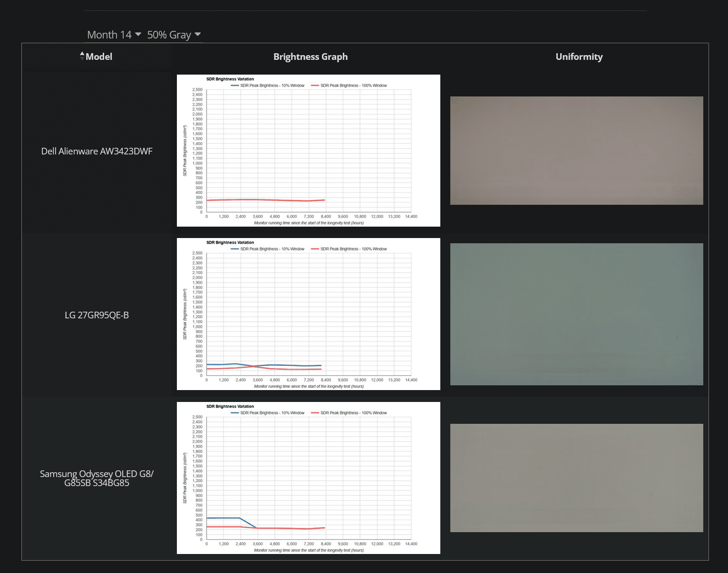
Task: Click the Model column header
Action: coord(99,57)
